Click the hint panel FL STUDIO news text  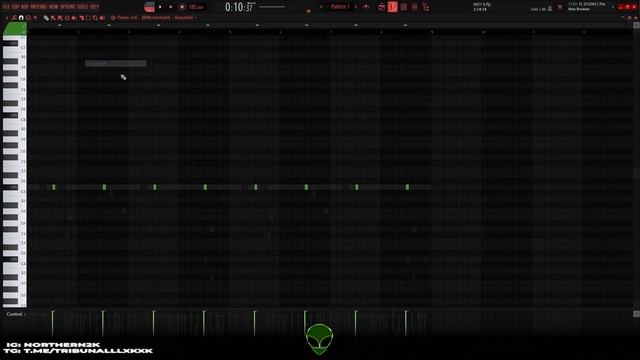pyautogui.click(x=587, y=7)
